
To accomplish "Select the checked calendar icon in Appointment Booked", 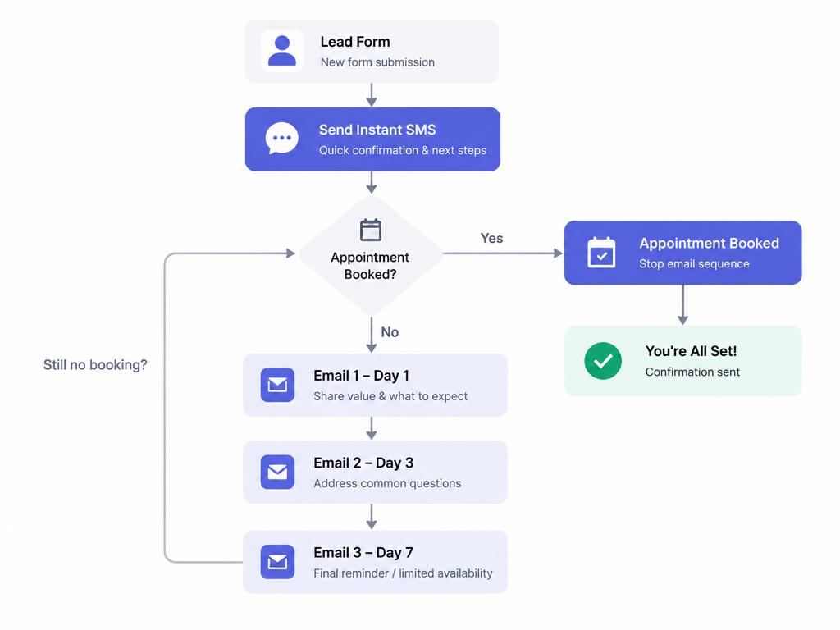I will 601,253.
